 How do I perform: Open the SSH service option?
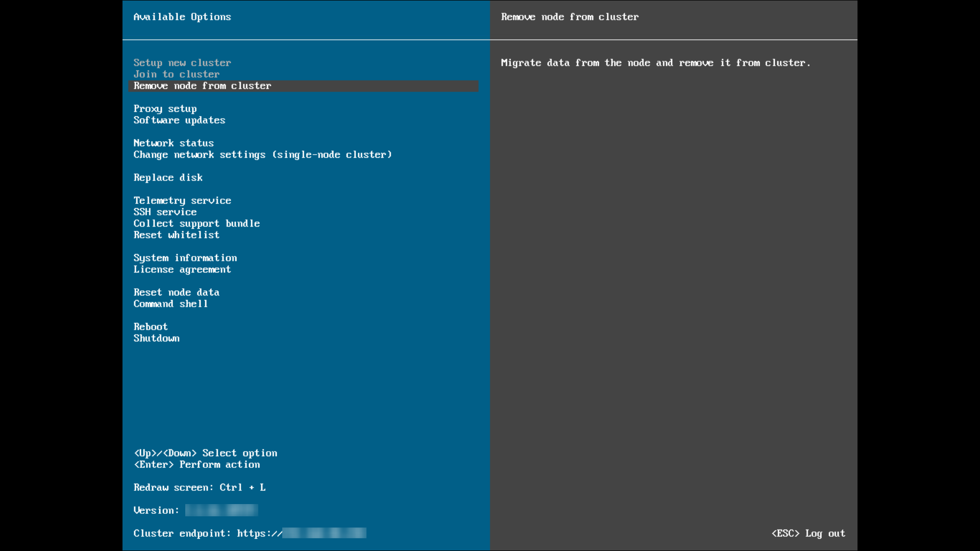pyautogui.click(x=165, y=212)
